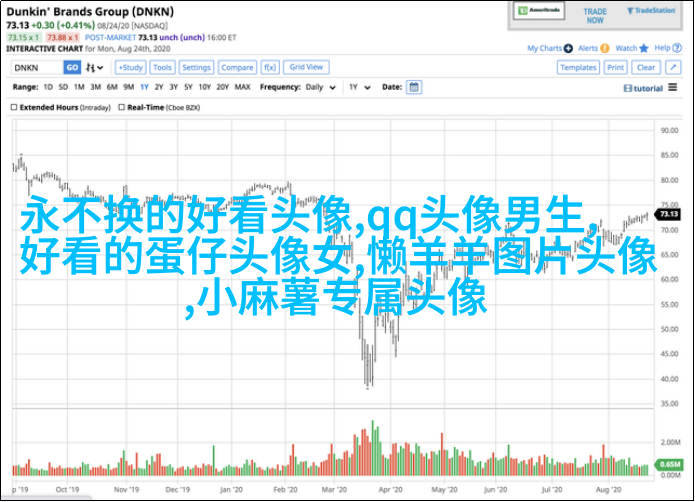Image resolution: width=695 pixels, height=502 pixels.
Task: Select the 2Y range
Action: (159, 87)
